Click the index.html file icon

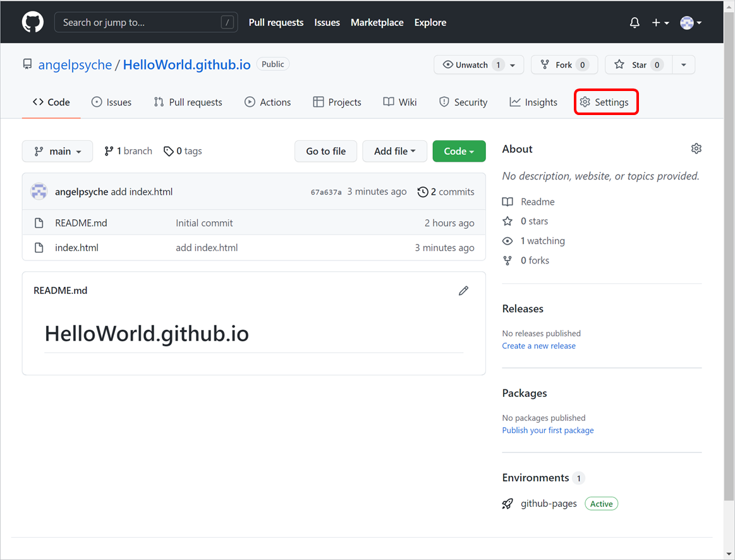click(x=39, y=248)
